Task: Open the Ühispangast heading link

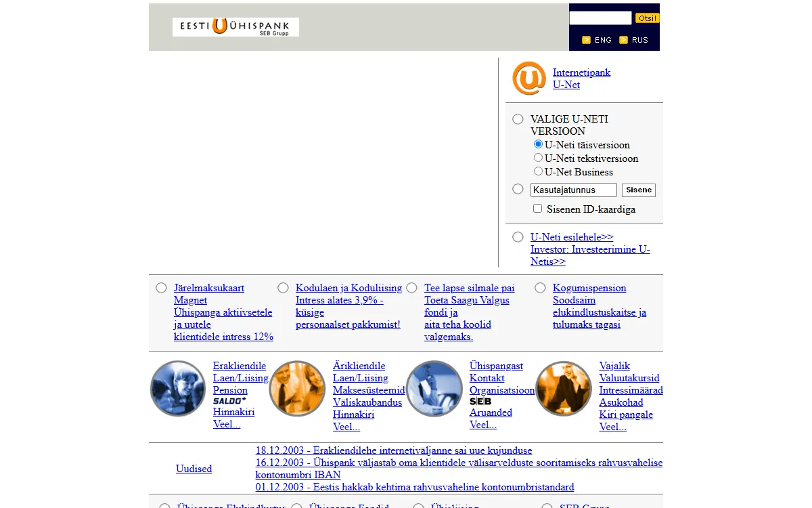Action: (x=496, y=366)
